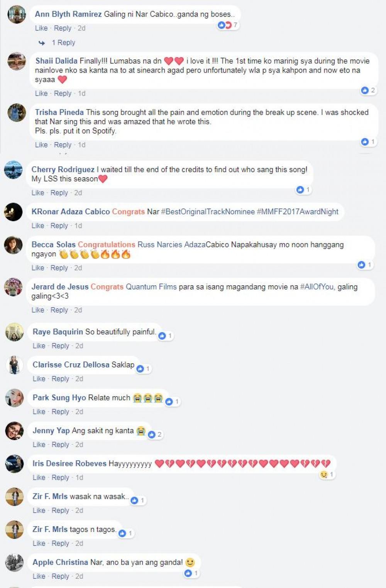Open the Quantum Films page link

[151, 287]
